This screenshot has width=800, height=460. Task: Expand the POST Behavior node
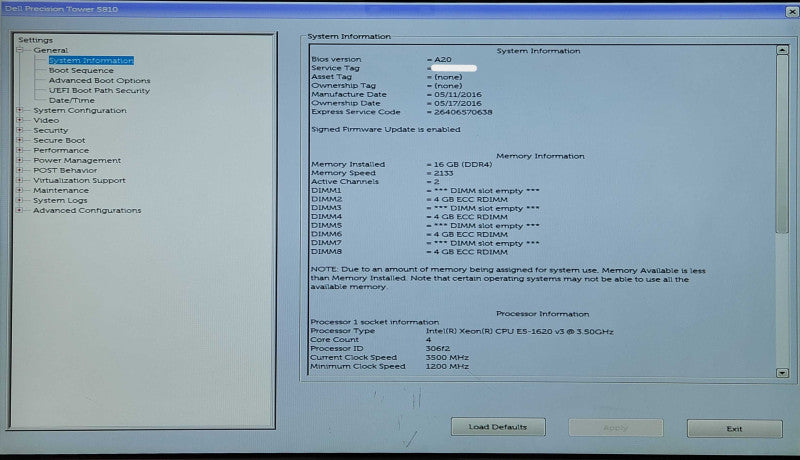(x=20, y=170)
